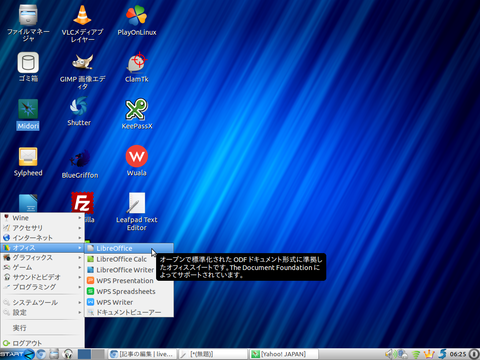480x360 pixels.
Task: Open the VLC media player desktop icon
Action: (82, 23)
